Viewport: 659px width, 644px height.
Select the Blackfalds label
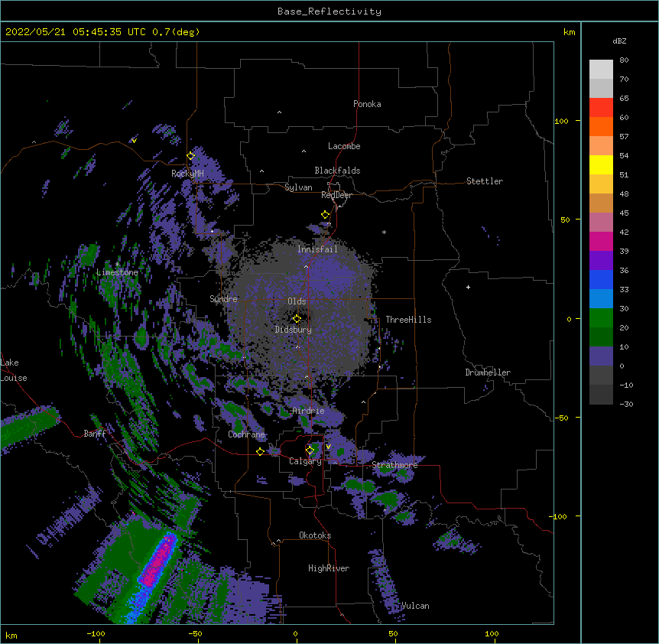337,171
